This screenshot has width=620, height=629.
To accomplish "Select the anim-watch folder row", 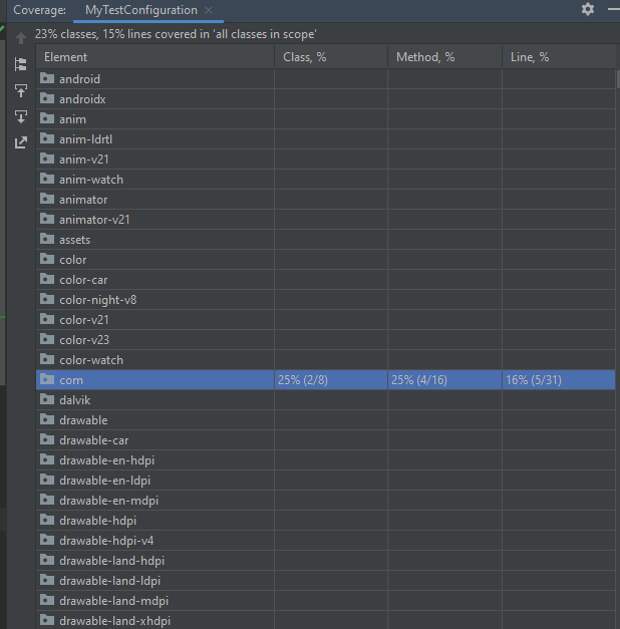I will click(x=326, y=179).
